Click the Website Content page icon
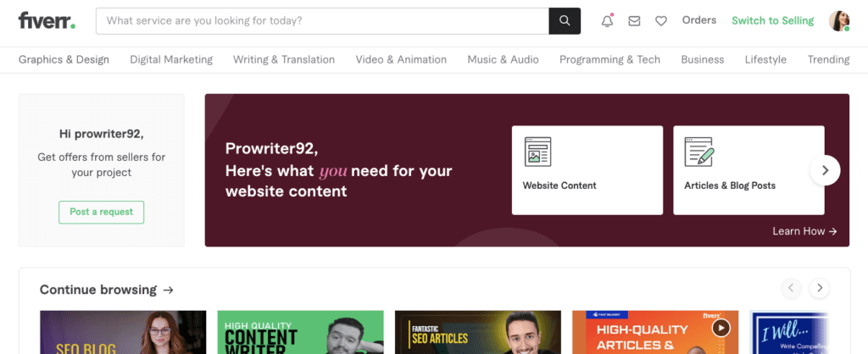868x354 pixels. (537, 152)
